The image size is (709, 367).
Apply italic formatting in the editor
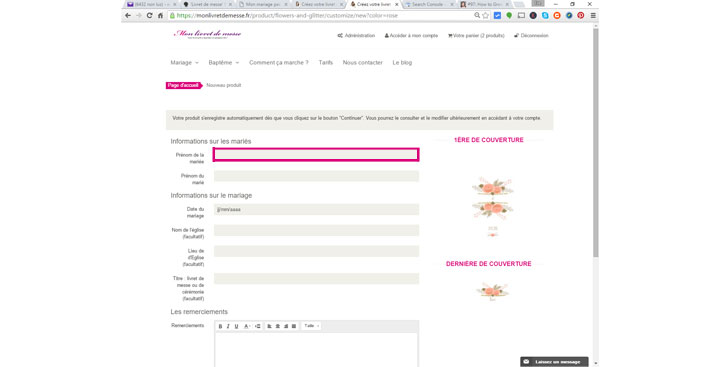pos(228,326)
